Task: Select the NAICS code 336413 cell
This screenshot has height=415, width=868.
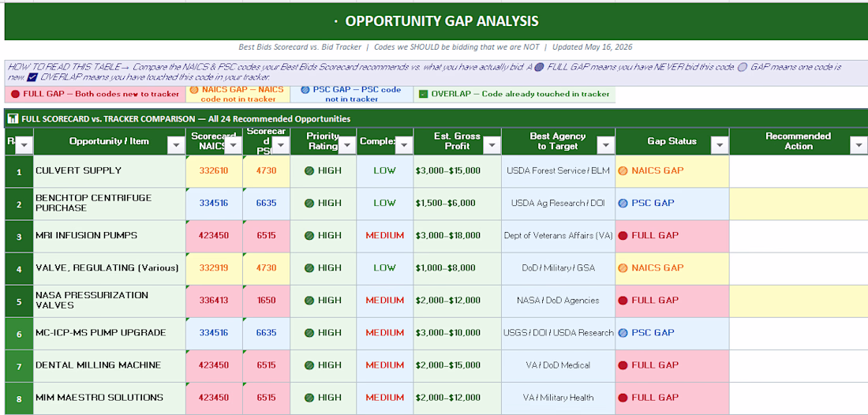Action: pyautogui.click(x=214, y=301)
